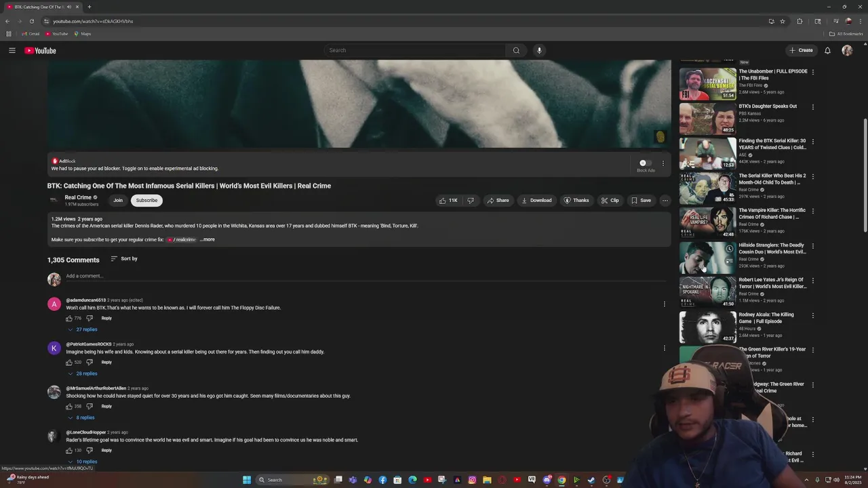Open the /realcrime link in the description
The image size is (868, 488).
[x=182, y=240]
